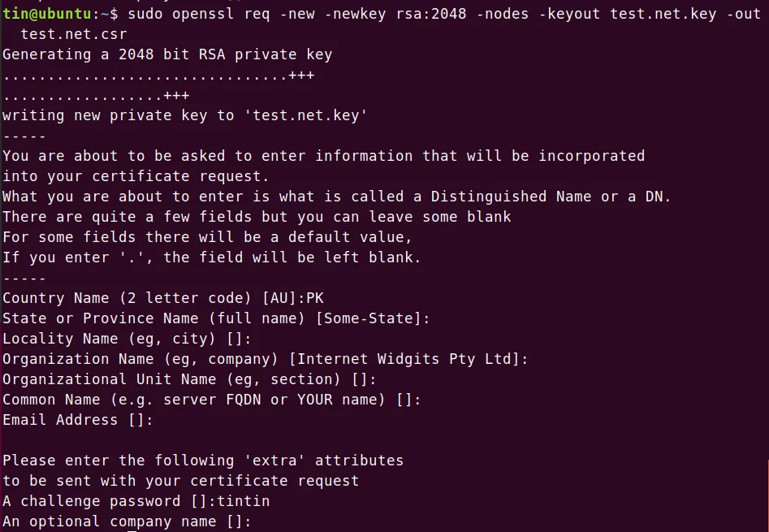Click the 'extra' attributes word in quotes
The height and width of the screenshot is (532, 769).
tap(274, 461)
